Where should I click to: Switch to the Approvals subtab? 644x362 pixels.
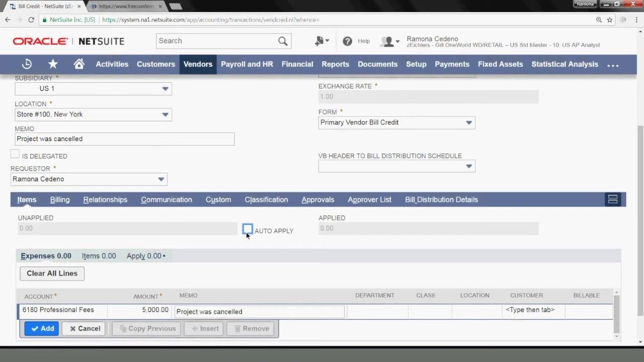(x=318, y=200)
